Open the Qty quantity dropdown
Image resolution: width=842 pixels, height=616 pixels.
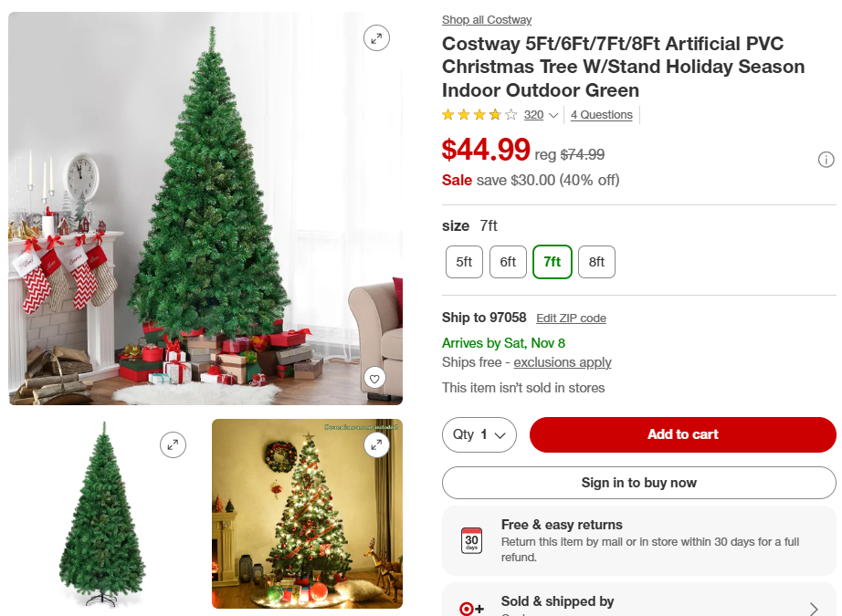479,434
